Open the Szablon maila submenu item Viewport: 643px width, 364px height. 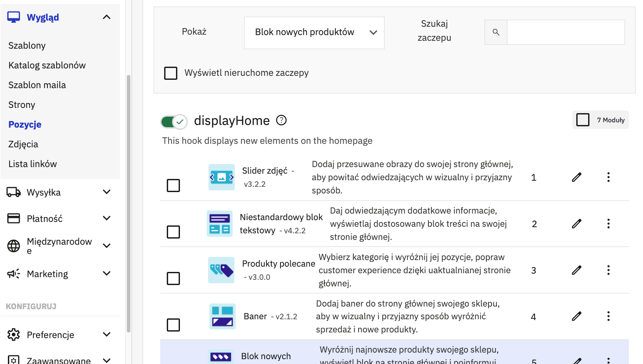pos(37,85)
